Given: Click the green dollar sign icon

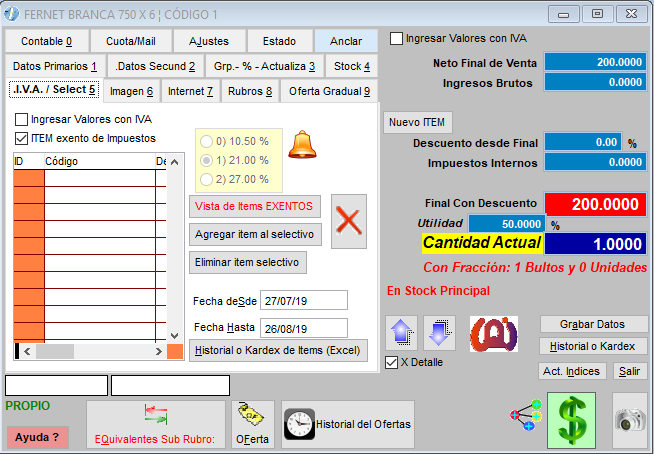Looking at the screenshot, I should 571,420.
